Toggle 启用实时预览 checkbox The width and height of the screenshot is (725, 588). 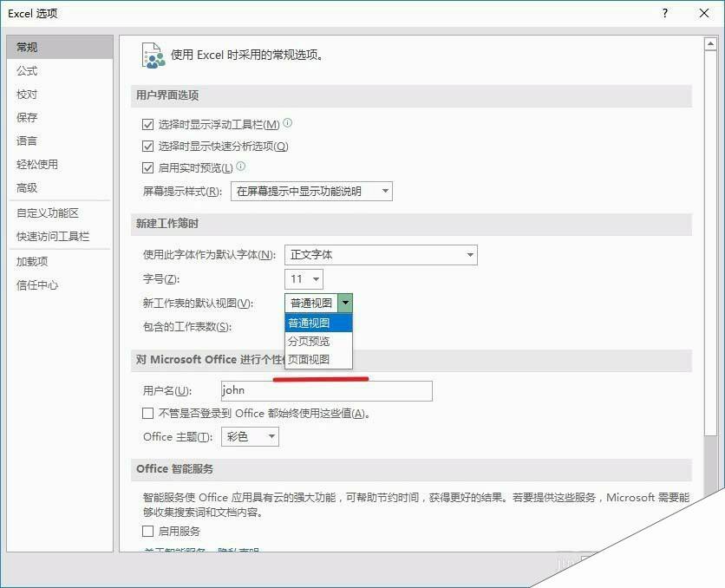click(147, 167)
